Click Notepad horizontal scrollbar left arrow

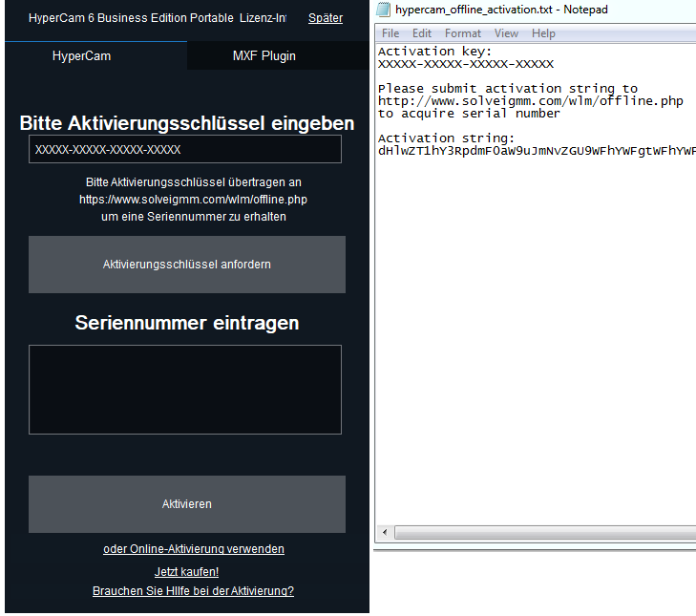pos(385,532)
